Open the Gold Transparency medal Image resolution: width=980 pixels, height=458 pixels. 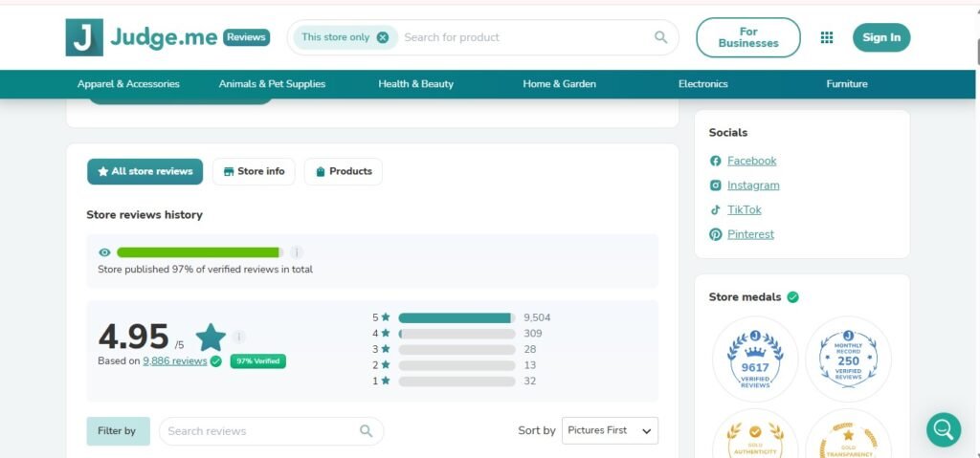[848, 434]
